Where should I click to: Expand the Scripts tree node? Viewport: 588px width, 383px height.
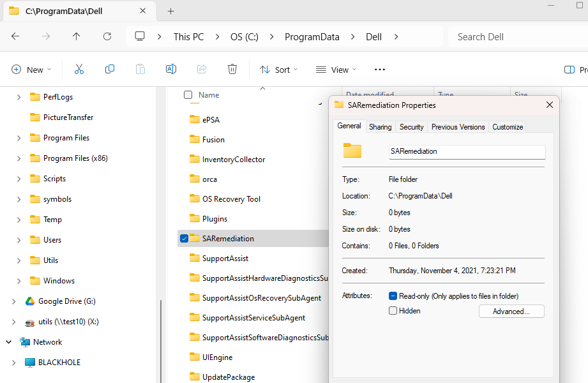(x=19, y=179)
